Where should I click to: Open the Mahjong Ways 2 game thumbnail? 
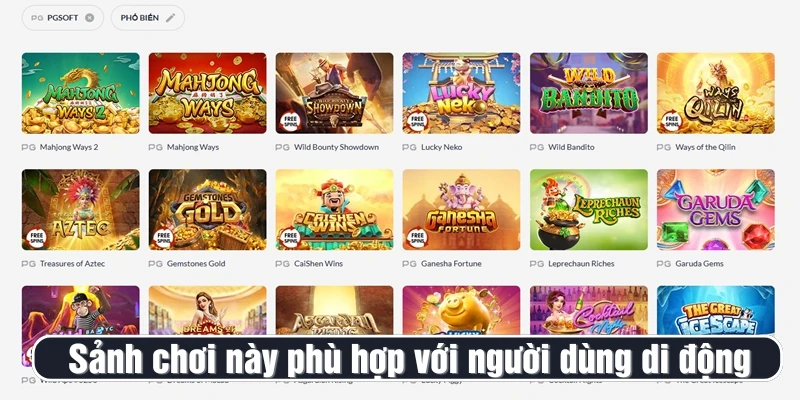coord(80,93)
